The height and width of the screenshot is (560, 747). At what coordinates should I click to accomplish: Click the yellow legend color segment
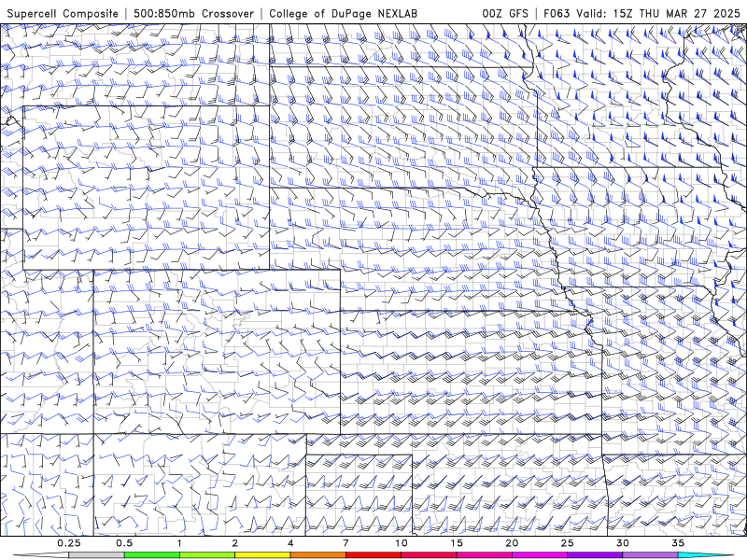[x=262, y=555]
